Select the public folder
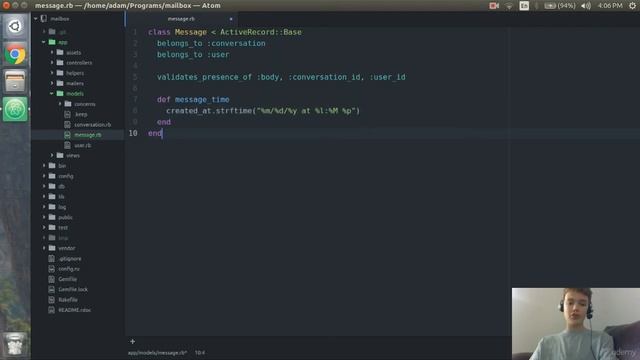The image size is (640, 360). [x=65, y=217]
